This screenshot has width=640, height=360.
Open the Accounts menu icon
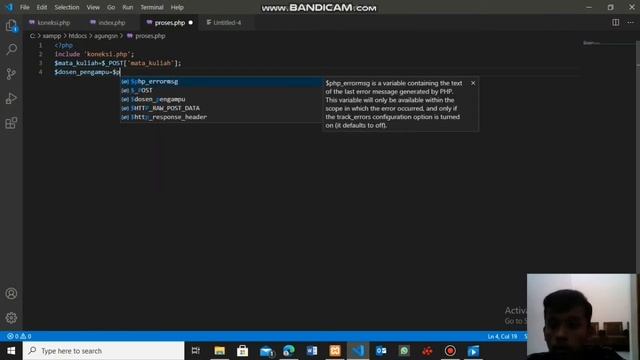(x=11, y=293)
